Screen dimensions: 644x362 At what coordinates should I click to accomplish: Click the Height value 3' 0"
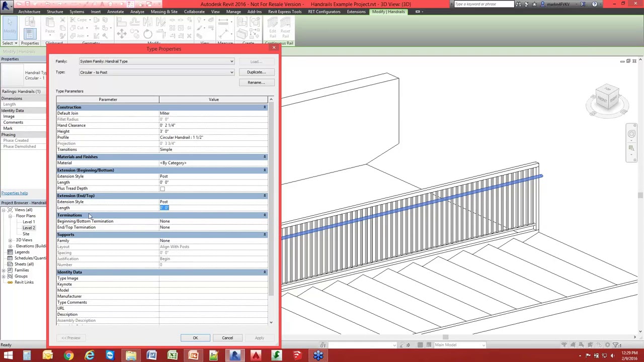click(x=213, y=131)
